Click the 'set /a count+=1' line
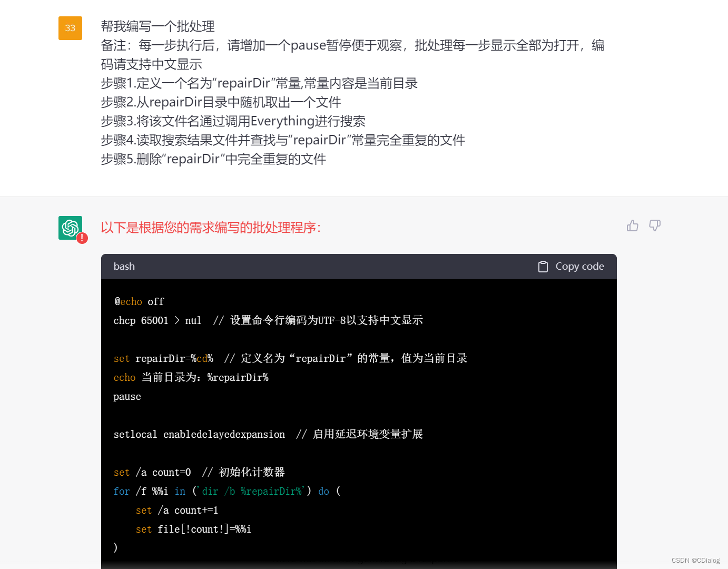The width and height of the screenshot is (728, 569). coord(177,510)
